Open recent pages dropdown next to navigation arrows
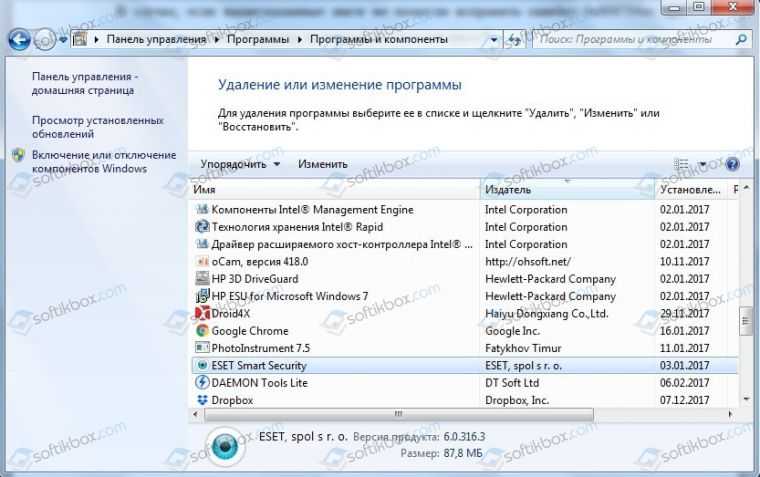The height and width of the screenshot is (477, 760). [x=63, y=40]
